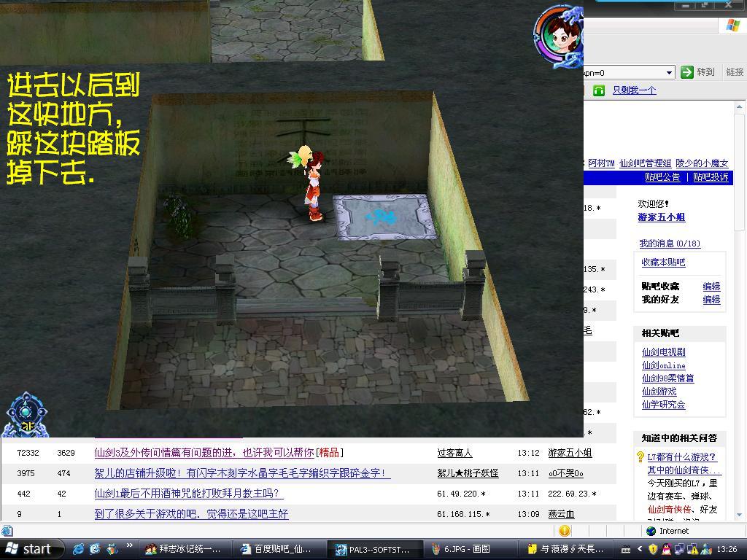The image size is (747, 560).
Task: Click 编辑 next to 我的好友
Action: (711, 300)
